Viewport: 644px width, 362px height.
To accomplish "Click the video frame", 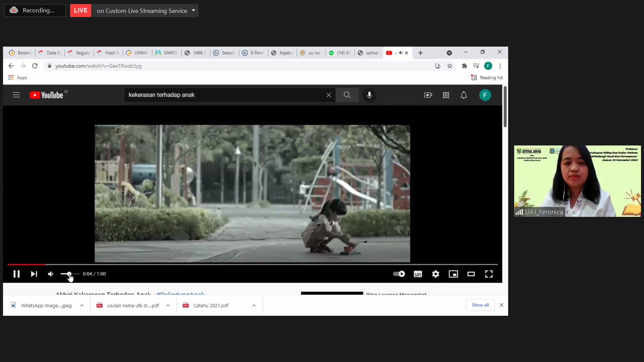I will [x=252, y=193].
